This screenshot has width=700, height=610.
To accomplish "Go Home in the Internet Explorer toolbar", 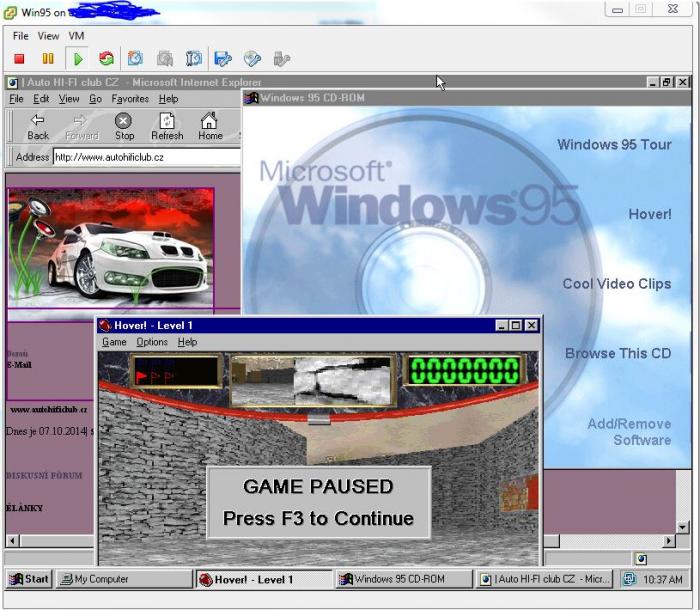I will coord(210,126).
